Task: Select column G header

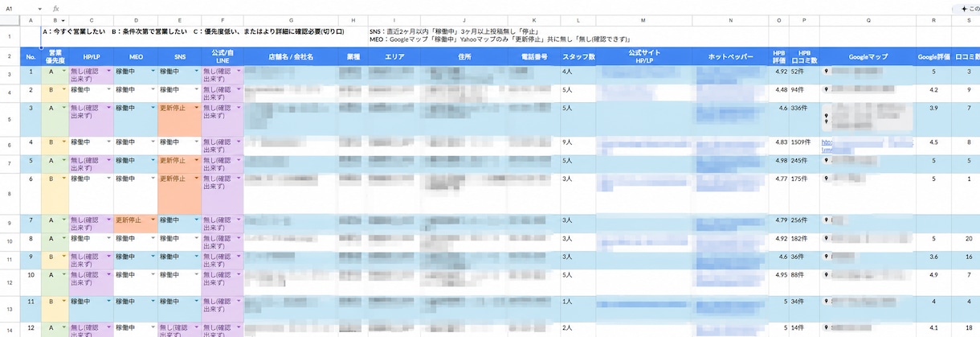Action: point(291,19)
